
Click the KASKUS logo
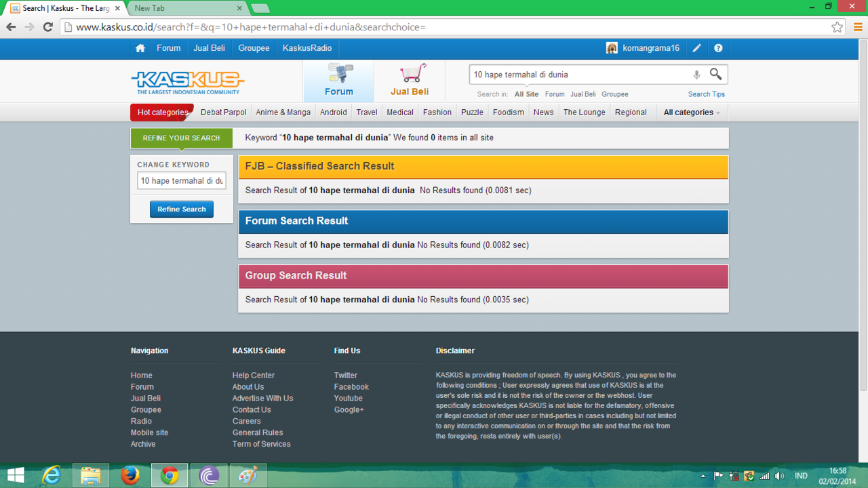tap(188, 83)
